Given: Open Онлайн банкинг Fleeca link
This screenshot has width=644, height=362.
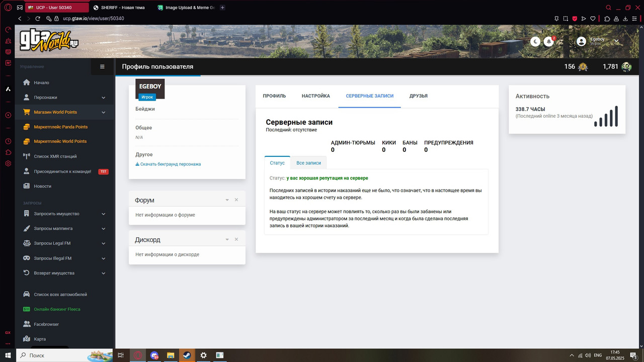Looking at the screenshot, I should coord(57,309).
